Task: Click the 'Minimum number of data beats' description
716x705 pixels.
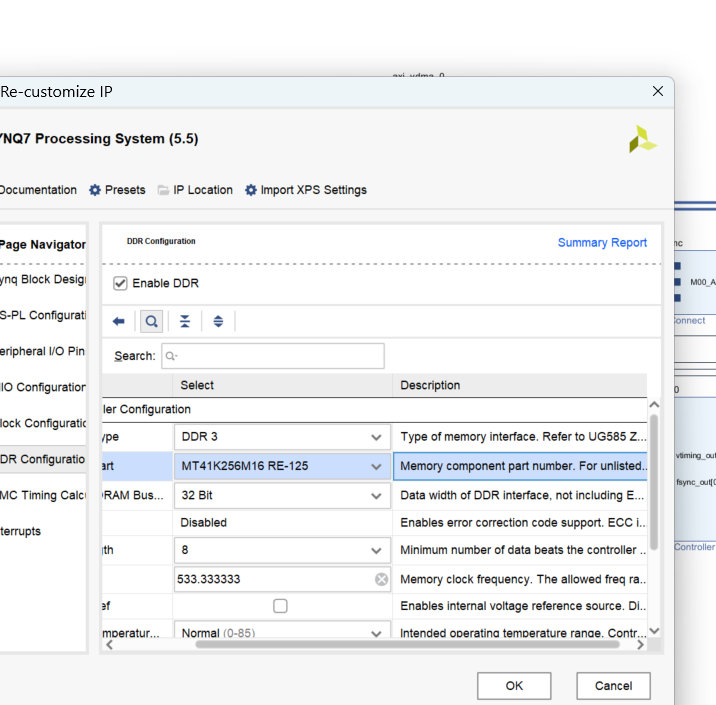Action: pyautogui.click(x=520, y=550)
